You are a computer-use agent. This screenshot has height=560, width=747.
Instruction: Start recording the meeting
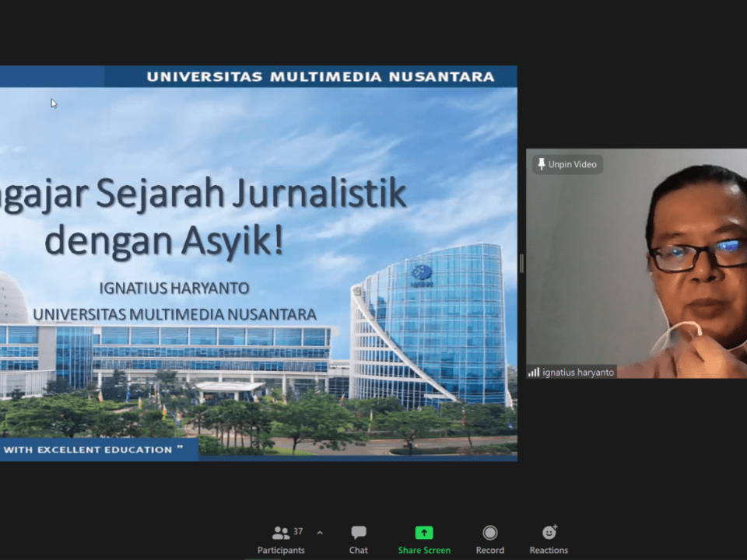tap(490, 533)
